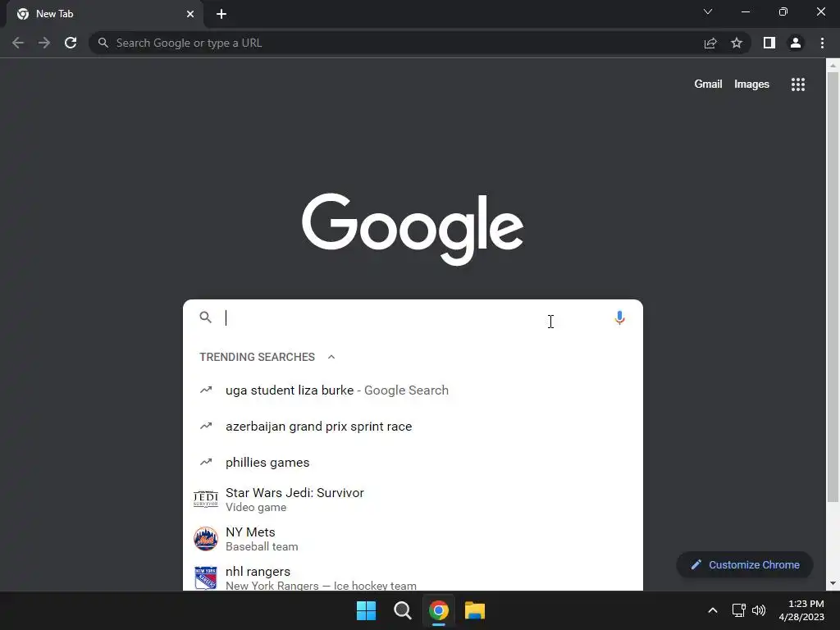Open the tab search dropdown arrow
Screen dimensions: 840x630
tap(708, 11)
